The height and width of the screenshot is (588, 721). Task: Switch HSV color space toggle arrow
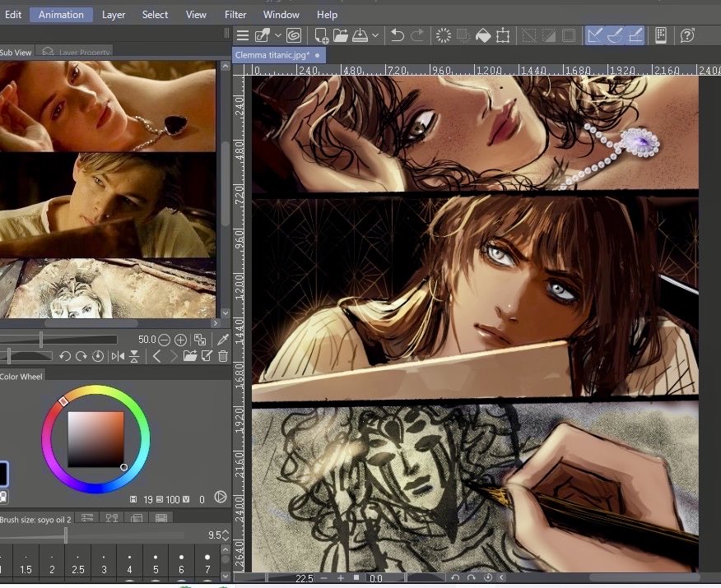[x=221, y=497]
